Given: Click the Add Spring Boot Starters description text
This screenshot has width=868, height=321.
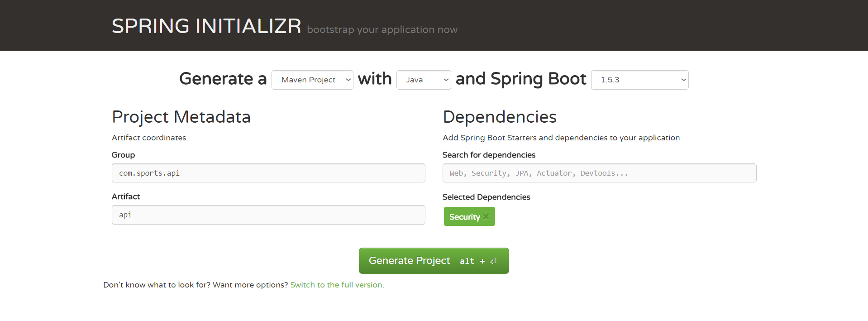Looking at the screenshot, I should [x=561, y=138].
